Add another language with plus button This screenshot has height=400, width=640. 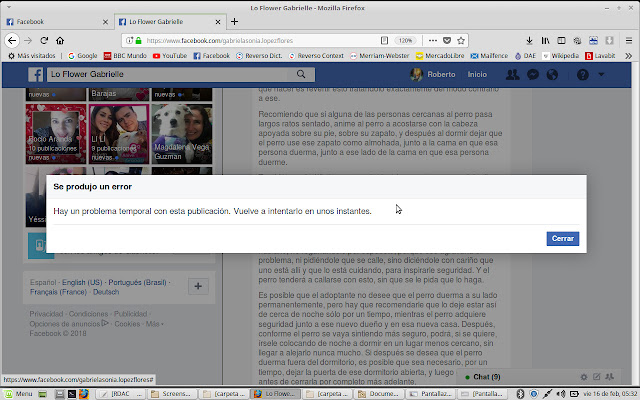pyautogui.click(x=198, y=286)
